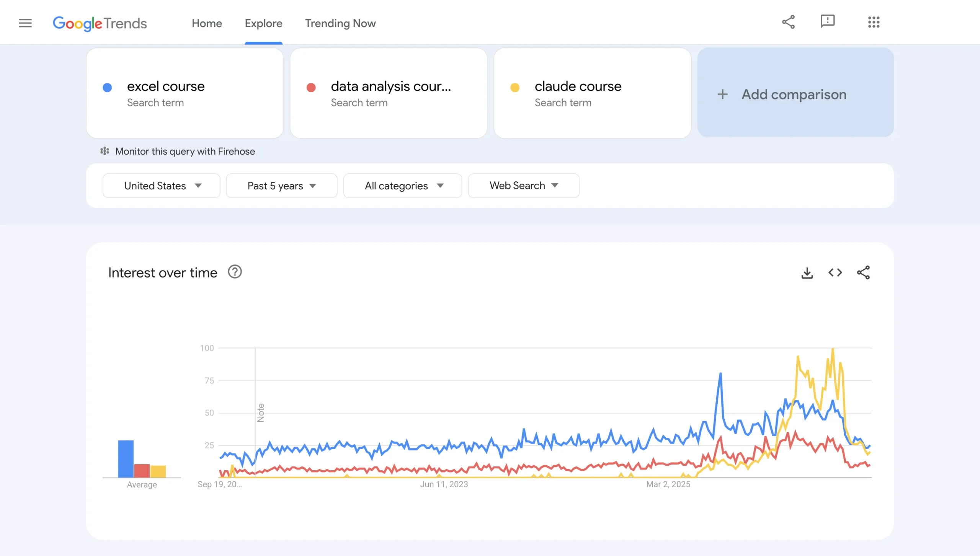Open the Google apps grid
Viewport: 980px width, 556px height.
click(874, 22)
